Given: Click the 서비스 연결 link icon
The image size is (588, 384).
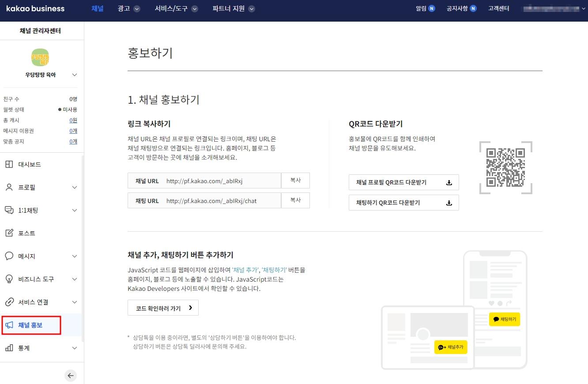Looking at the screenshot, I should click(9, 302).
